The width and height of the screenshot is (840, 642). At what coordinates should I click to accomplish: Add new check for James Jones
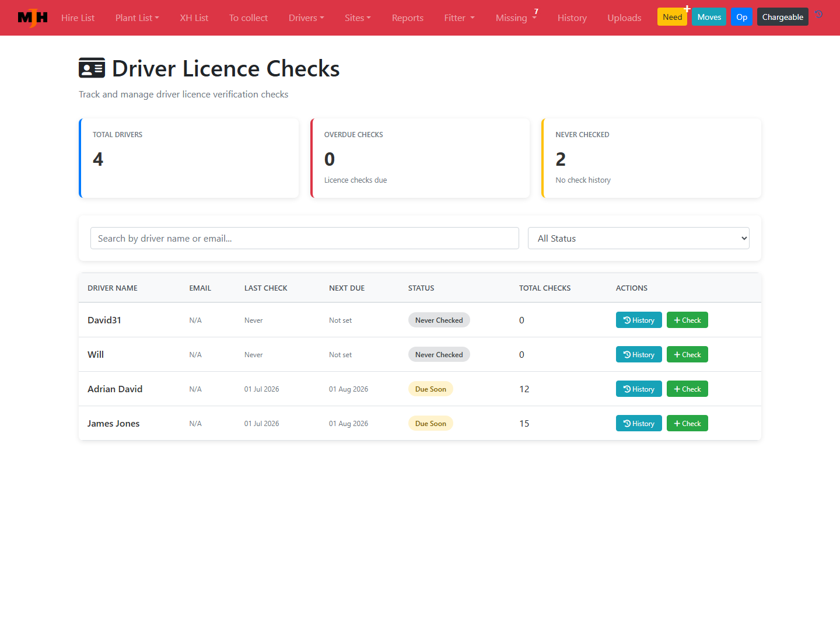point(687,423)
